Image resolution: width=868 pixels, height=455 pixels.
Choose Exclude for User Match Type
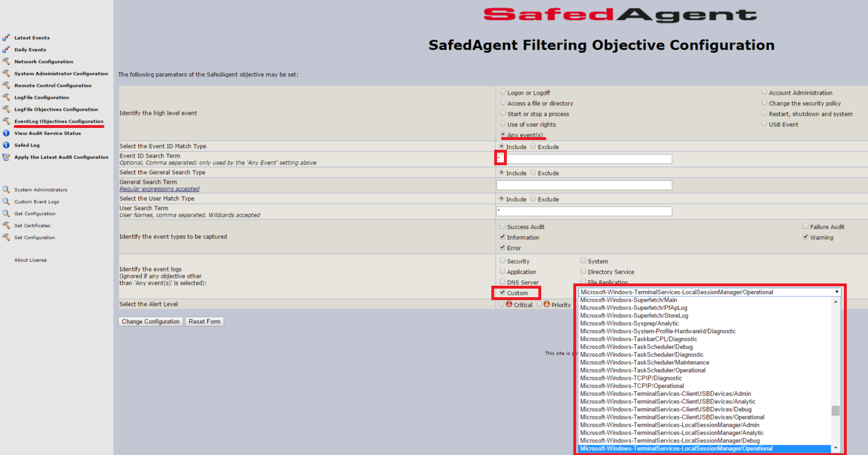tap(533, 199)
